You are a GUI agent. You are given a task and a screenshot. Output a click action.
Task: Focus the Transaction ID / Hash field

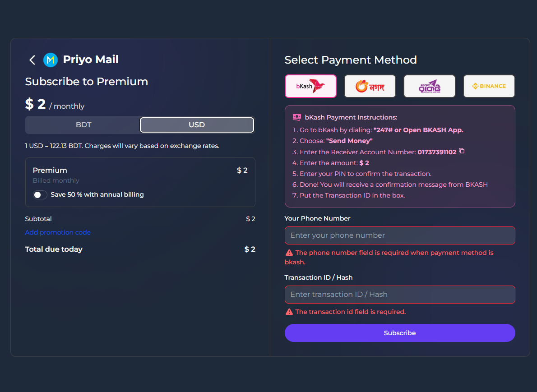399,295
